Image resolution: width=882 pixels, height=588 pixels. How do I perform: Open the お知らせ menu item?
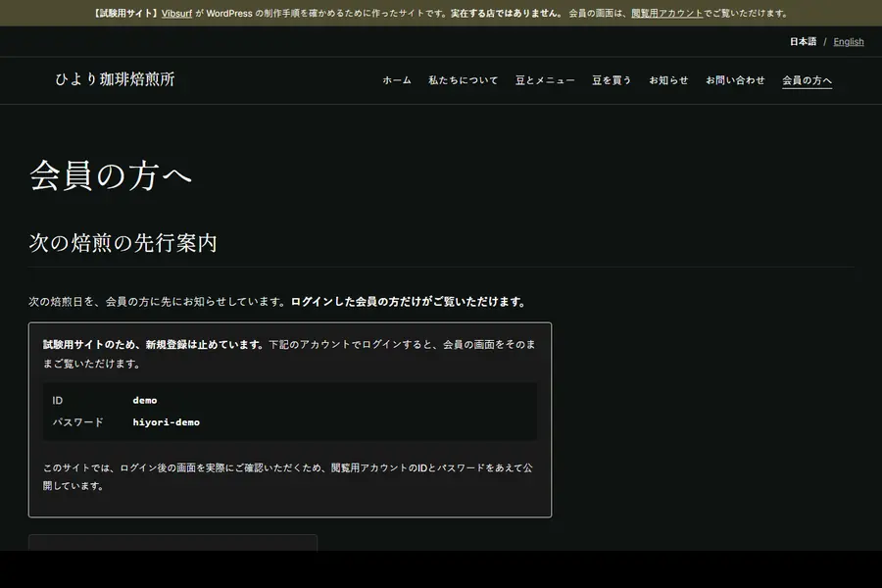coord(668,80)
